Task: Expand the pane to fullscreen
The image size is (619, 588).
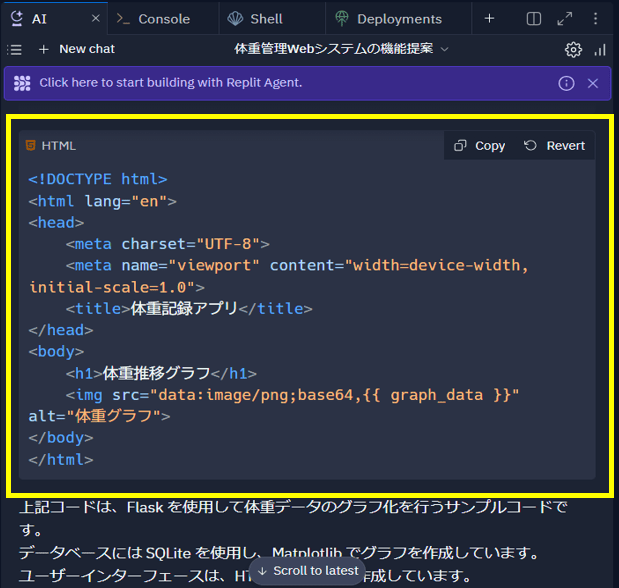Action: tap(565, 19)
